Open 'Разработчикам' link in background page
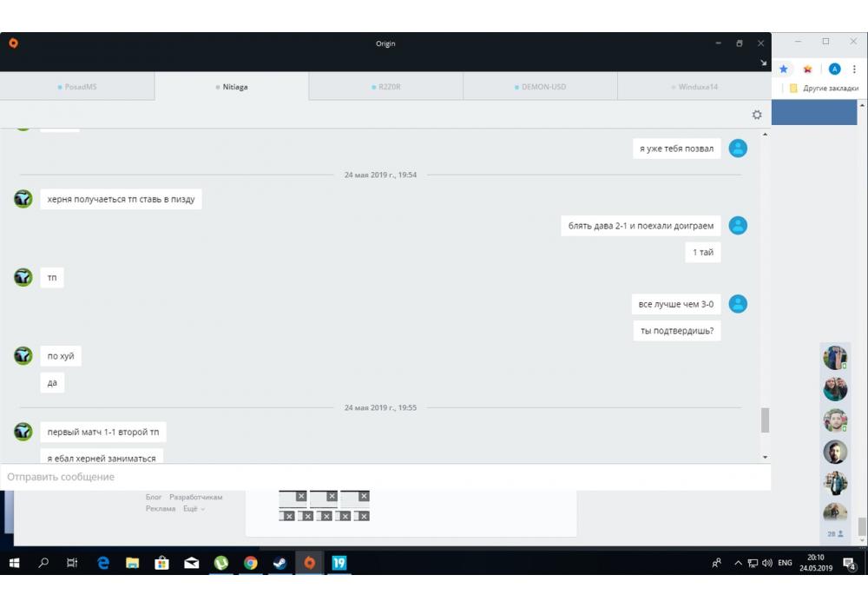This screenshot has width=868, height=608. coord(195,497)
